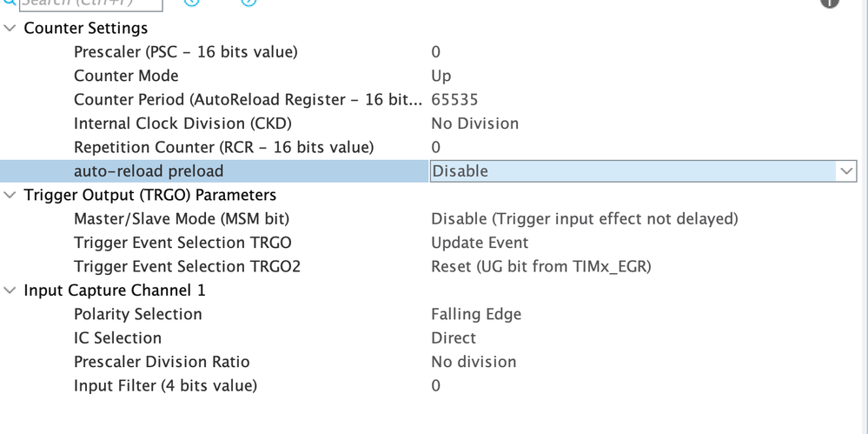
Task: Click the TRGO 'Update Event' value
Action: (480, 243)
